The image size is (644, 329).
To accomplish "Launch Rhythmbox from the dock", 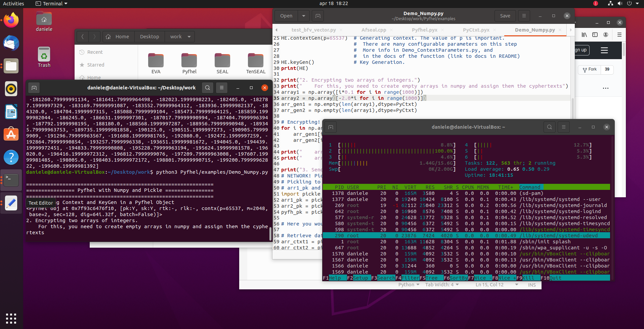I will (x=11, y=89).
